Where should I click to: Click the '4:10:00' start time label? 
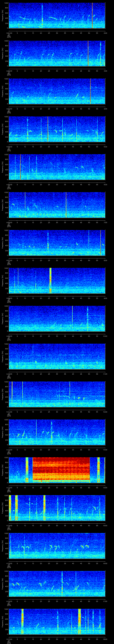click(x=9, y=374)
